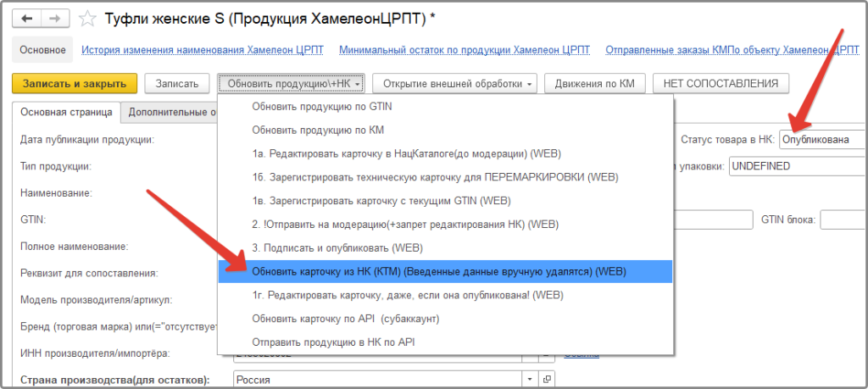
Task: Open the Страна производства value with its open icon
Action: point(547,380)
